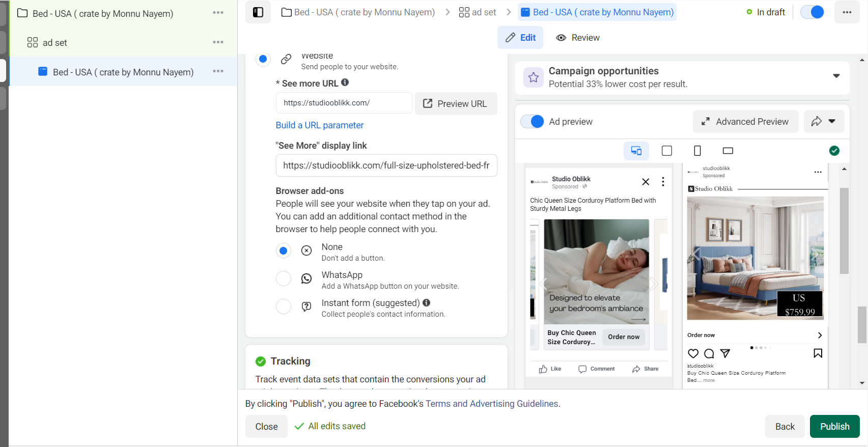Screen dimensions: 868x447
Task: Open the Build a URL parameter link
Action: [x=319, y=125]
